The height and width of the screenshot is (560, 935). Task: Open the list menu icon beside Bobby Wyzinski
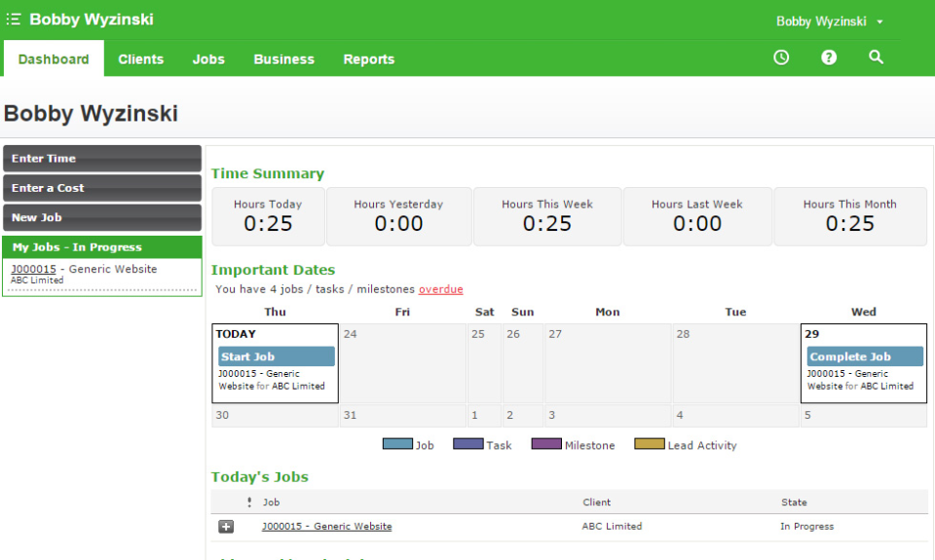[x=14, y=19]
